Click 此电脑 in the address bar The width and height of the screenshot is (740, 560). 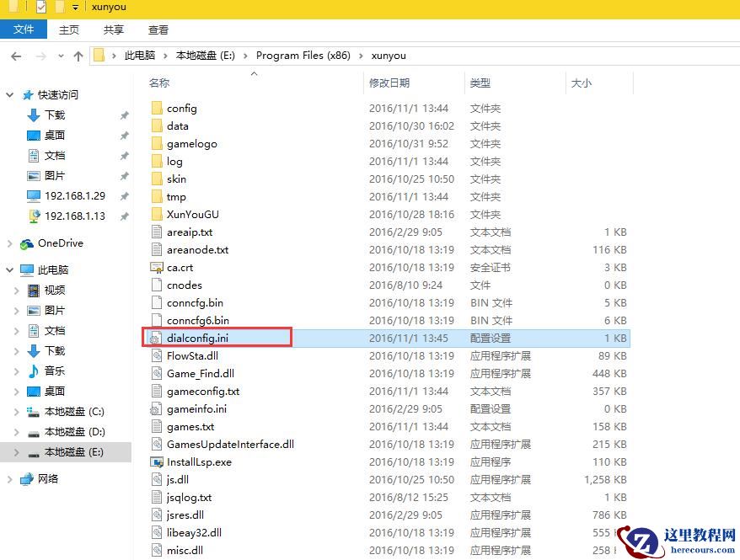138,56
